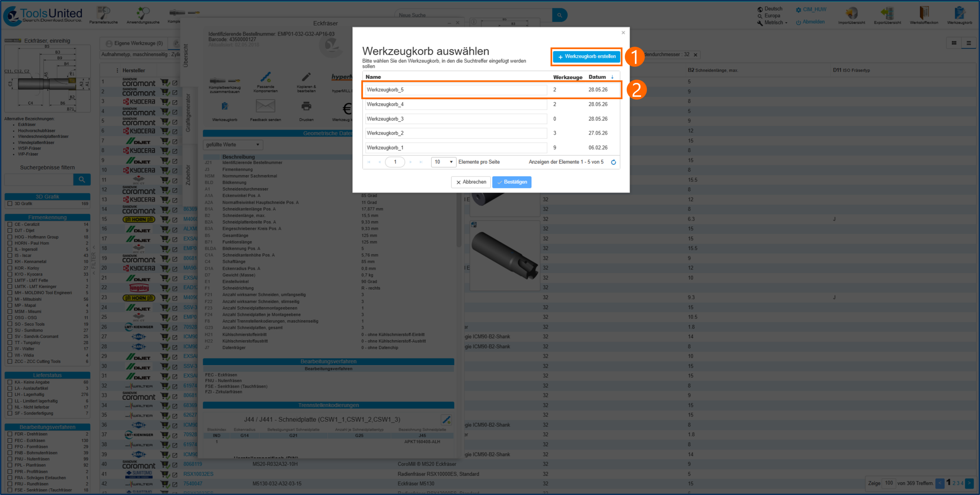Click ToolsUnited logo
Screen dimensions: 980x495
point(43,15)
